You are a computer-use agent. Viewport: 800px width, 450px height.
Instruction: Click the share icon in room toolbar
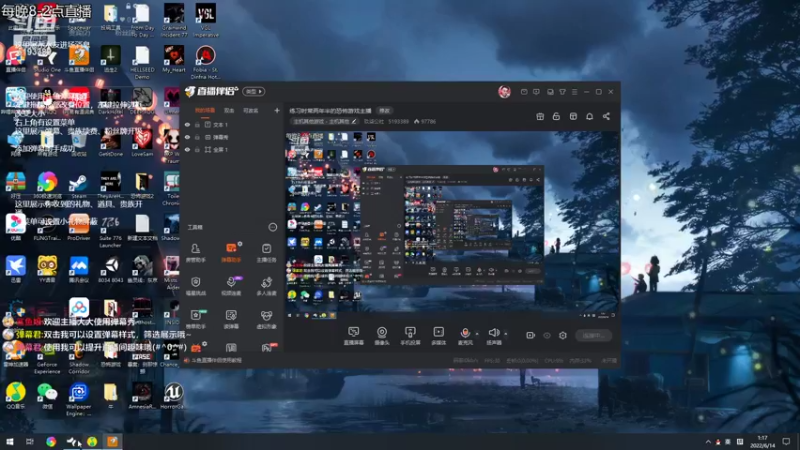606,116
